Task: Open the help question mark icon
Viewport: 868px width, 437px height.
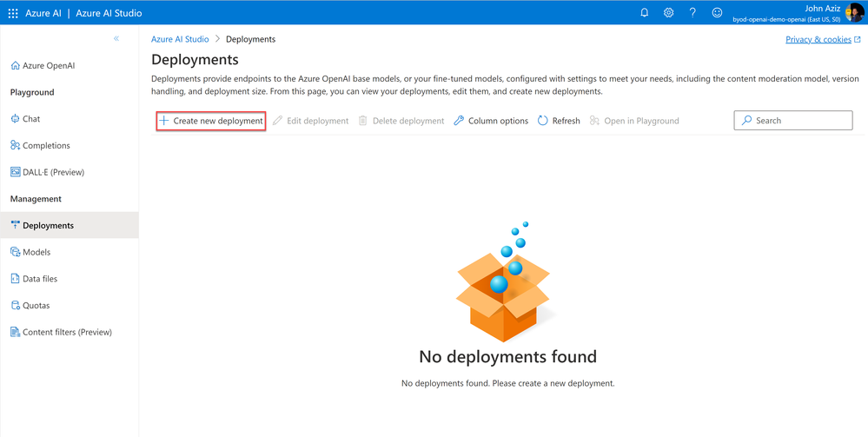Action: [692, 13]
